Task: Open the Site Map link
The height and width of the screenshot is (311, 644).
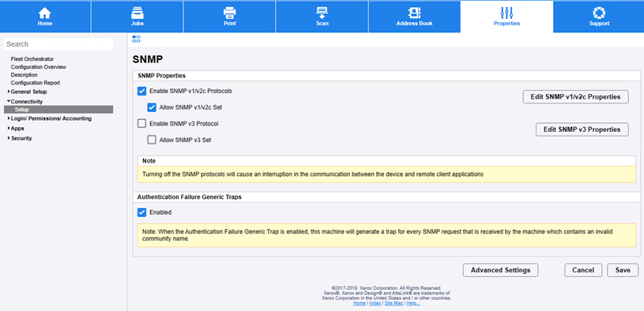Action: tap(394, 303)
